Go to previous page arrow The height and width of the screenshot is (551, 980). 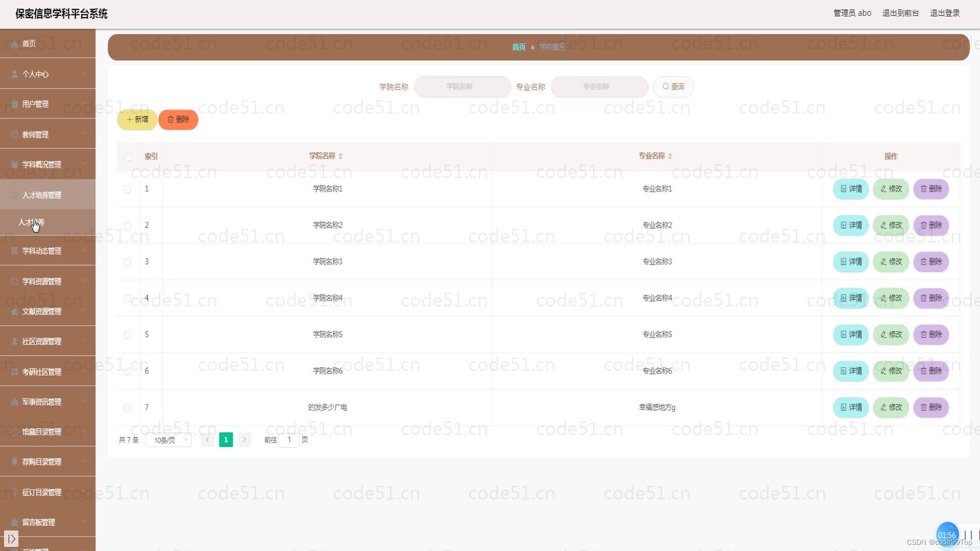(207, 440)
